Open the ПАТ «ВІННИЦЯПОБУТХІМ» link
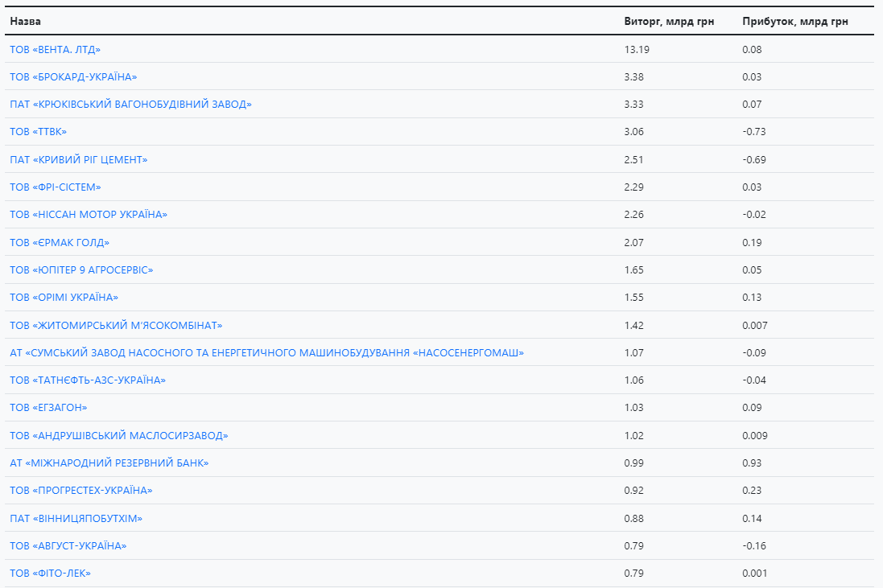883x588 pixels. 76,519
